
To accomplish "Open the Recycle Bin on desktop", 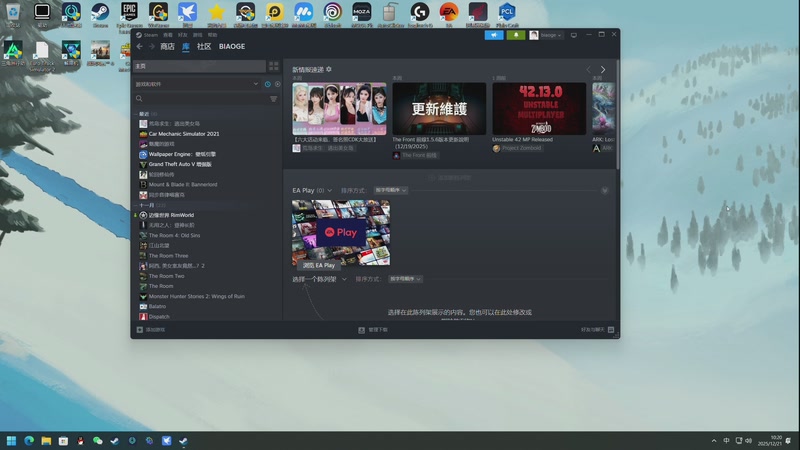I will pyautogui.click(x=13, y=15).
